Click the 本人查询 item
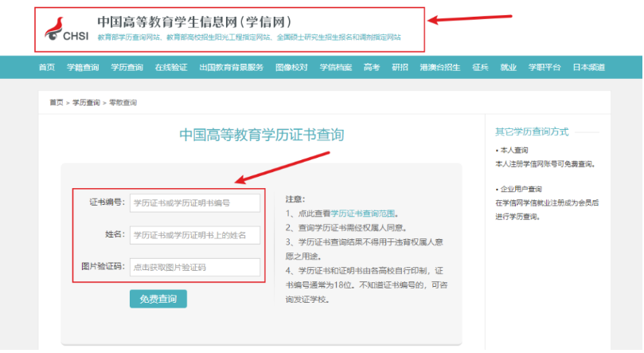 (514, 150)
